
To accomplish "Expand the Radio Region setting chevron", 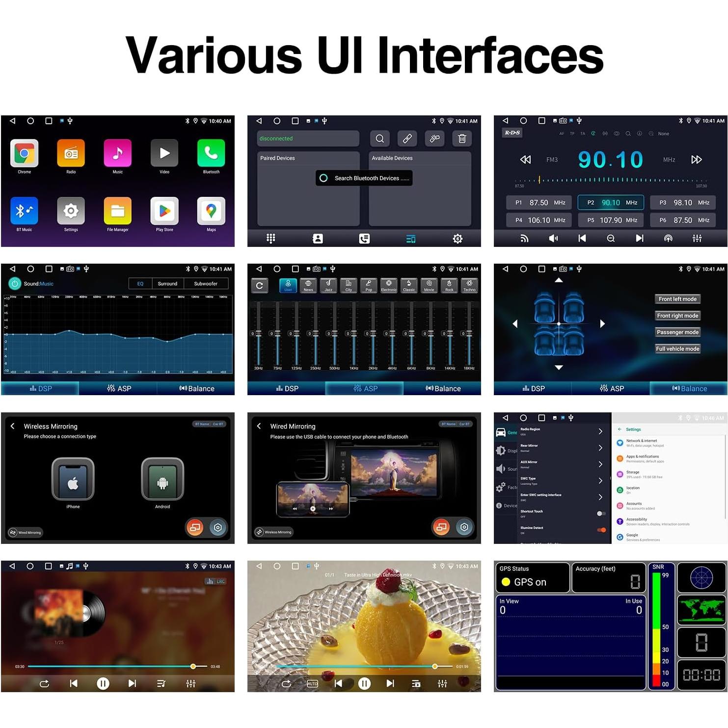I will [x=600, y=431].
